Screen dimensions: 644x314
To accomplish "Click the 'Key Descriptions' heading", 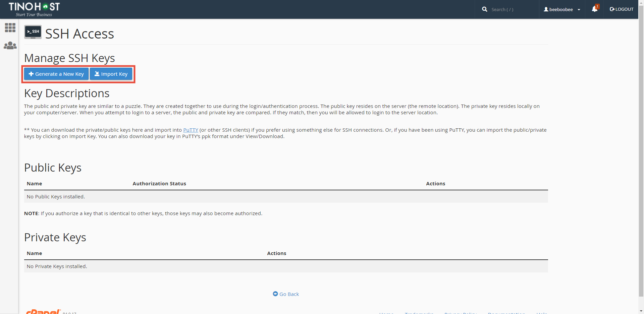I will (67, 93).
